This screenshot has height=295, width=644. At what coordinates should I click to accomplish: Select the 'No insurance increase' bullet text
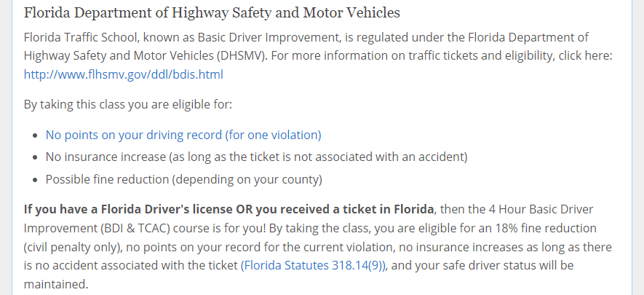click(256, 157)
